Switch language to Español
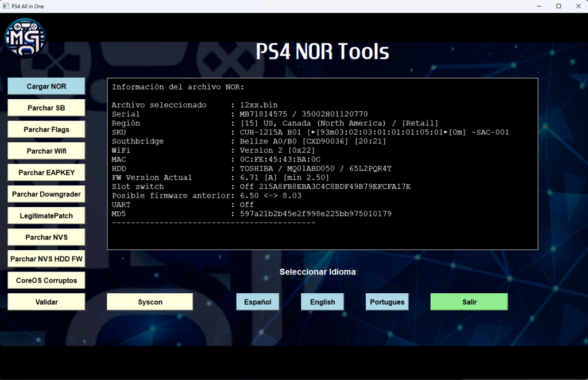This screenshot has height=380, width=588. point(257,302)
